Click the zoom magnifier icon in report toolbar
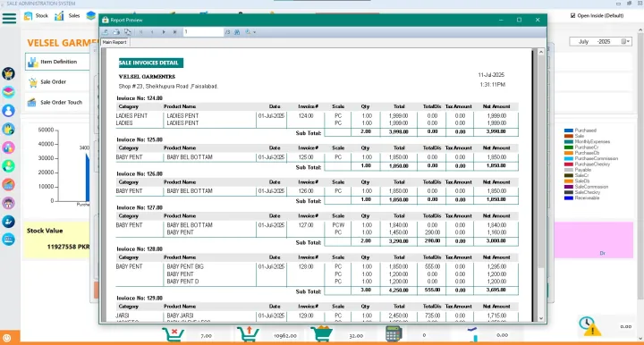 pos(248,32)
